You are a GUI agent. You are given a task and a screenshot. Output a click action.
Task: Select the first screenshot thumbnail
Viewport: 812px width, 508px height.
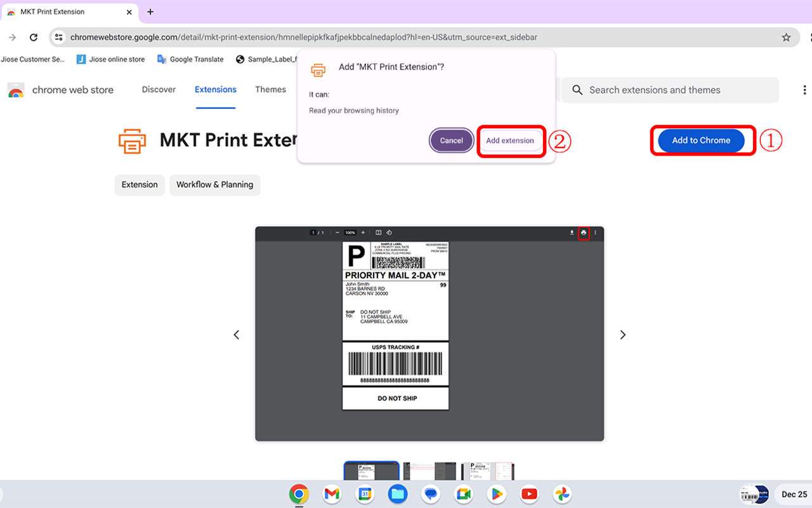click(x=371, y=471)
